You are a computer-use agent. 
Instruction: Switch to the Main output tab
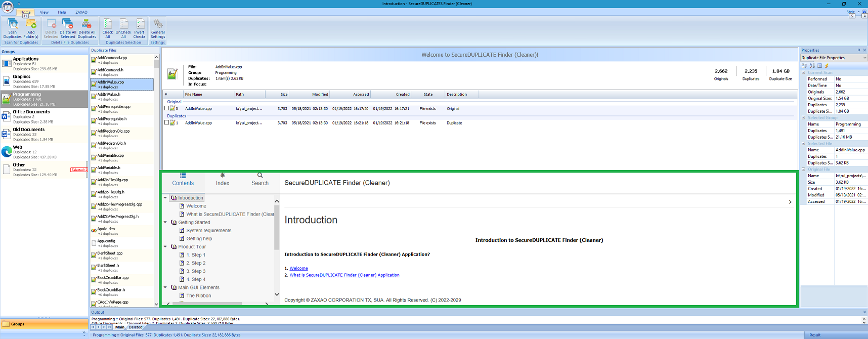(120, 327)
